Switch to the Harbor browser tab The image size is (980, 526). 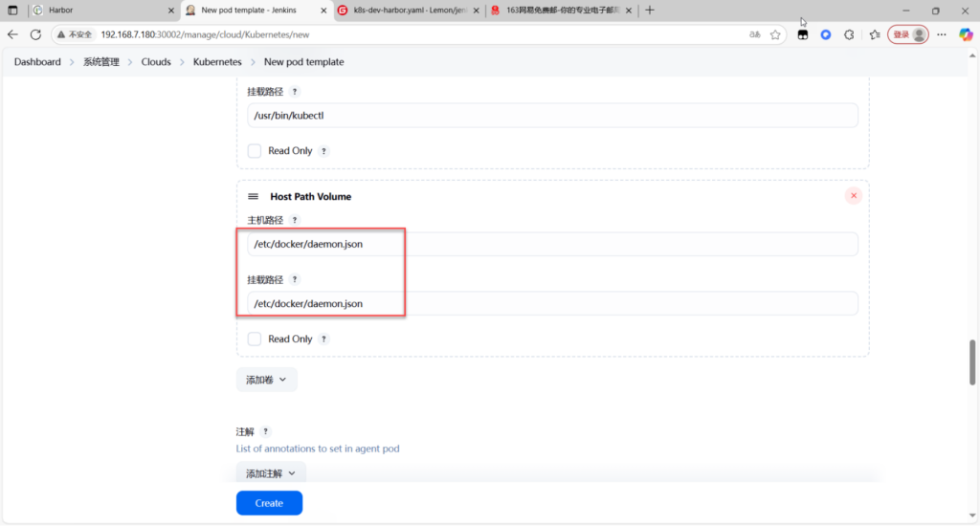[100, 10]
